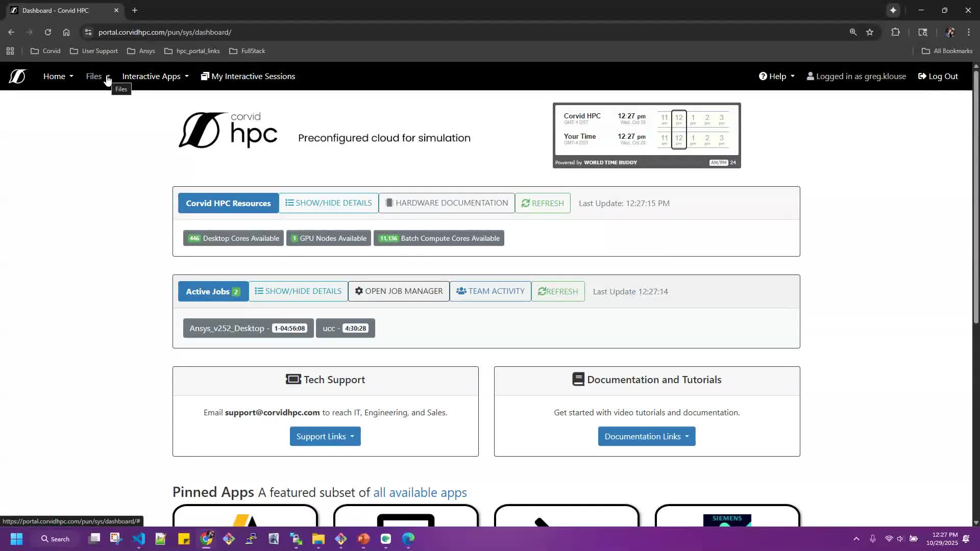This screenshot has width=980, height=551.
Task: Open Visual Studio Code from taskbar
Action: pyautogui.click(x=139, y=539)
